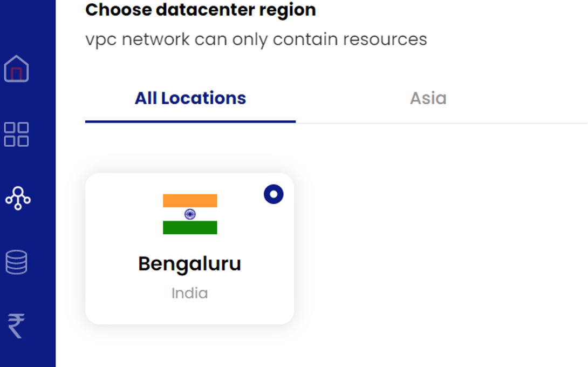Switch to the Asia tab

tap(428, 98)
